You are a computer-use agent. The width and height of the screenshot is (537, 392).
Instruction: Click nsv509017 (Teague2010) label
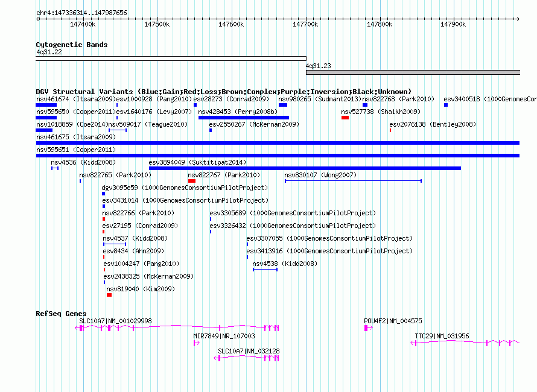[x=148, y=125]
